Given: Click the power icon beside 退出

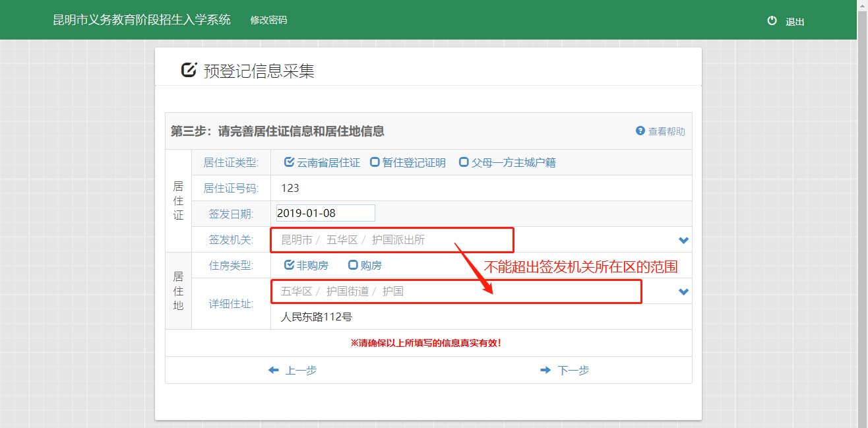Looking at the screenshot, I should click(x=772, y=21).
